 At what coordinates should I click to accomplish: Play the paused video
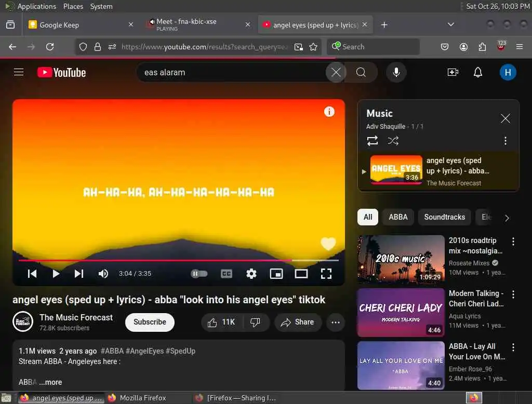(56, 274)
